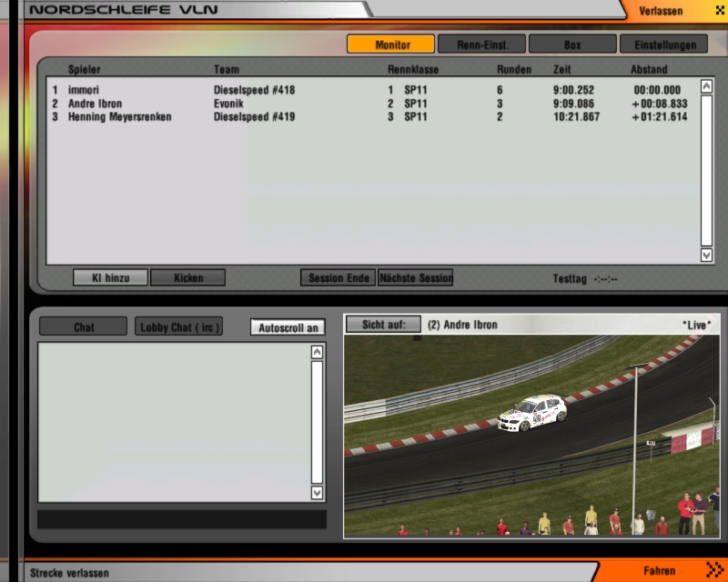The image size is (728, 582).
Task: Toggle Autoscroll an
Action: 288,327
